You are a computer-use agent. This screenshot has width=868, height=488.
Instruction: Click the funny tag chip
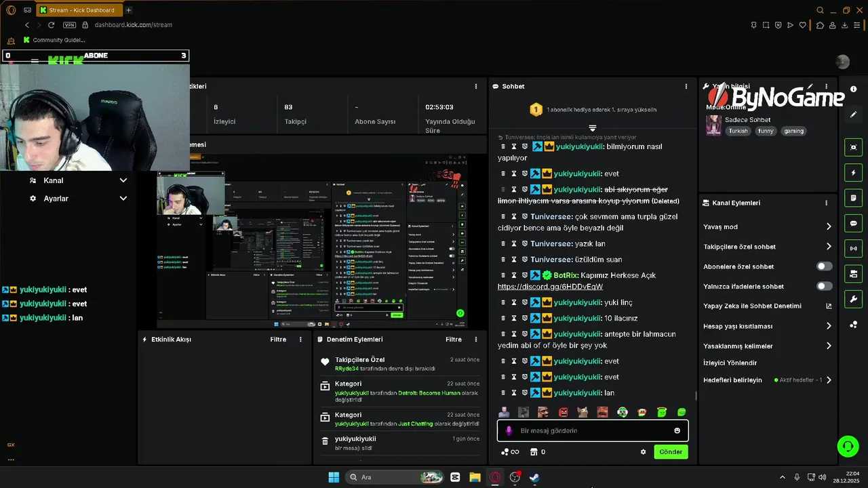(x=766, y=131)
